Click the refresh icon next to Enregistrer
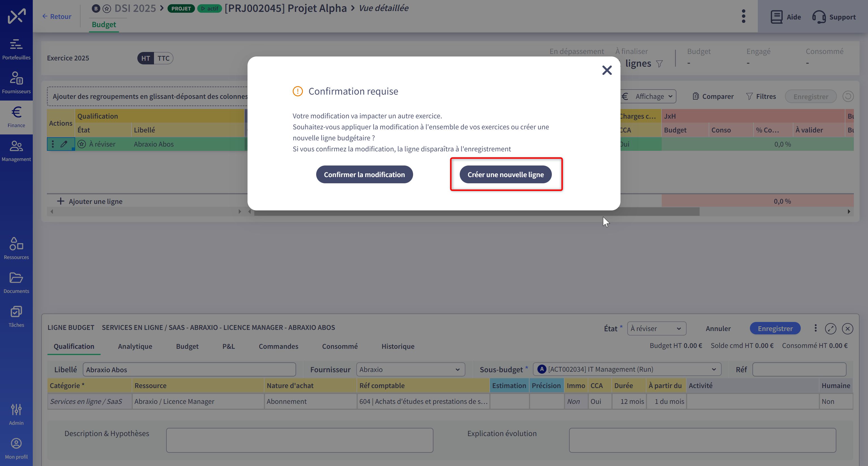 (848, 96)
